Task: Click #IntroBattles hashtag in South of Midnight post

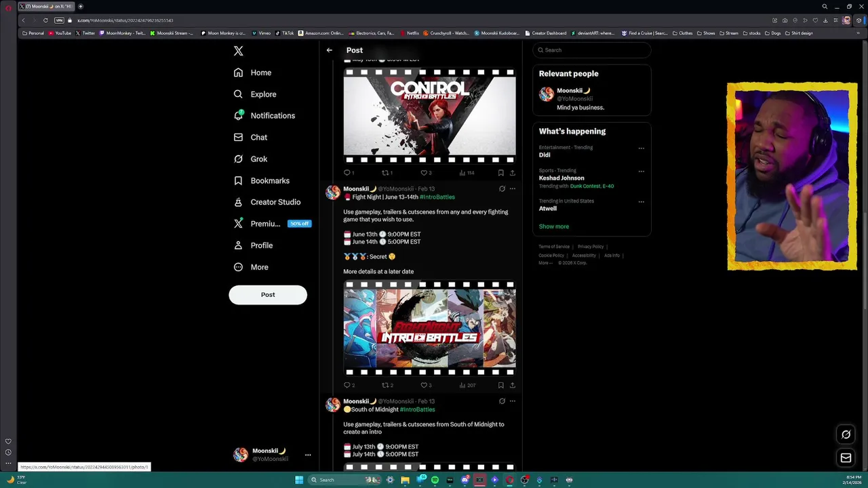Action: pos(417,409)
